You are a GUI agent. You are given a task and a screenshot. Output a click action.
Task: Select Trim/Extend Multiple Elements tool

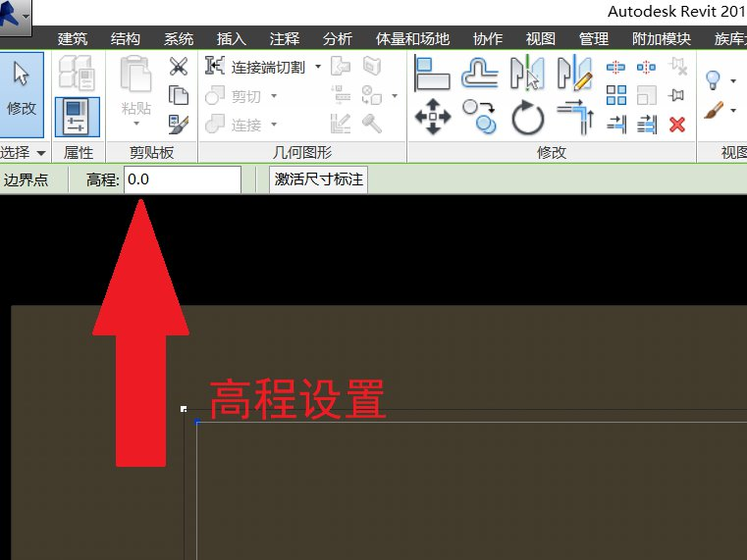pyautogui.click(x=647, y=125)
